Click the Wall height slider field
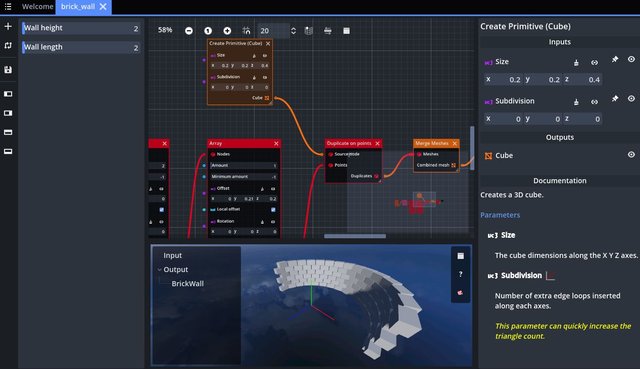Screen dimensions: 640x369 pos(81,28)
